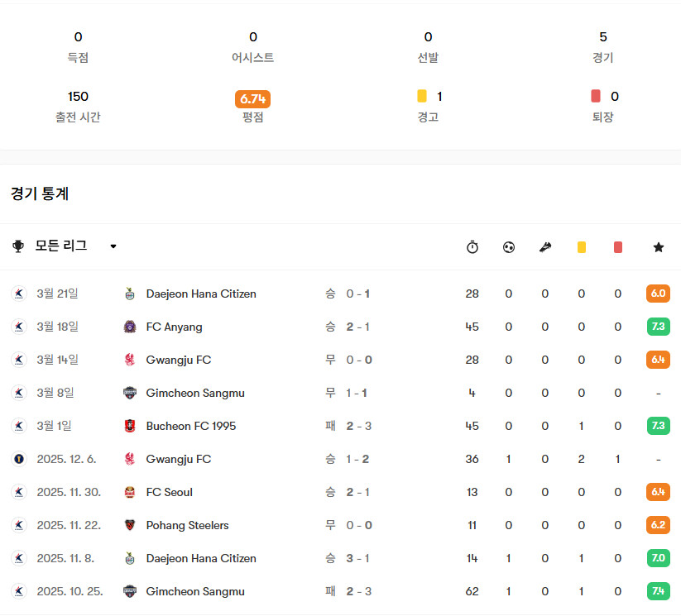The width and height of the screenshot is (681, 616).
Task: Click the 경기 통계 section heading
Action: point(40,193)
